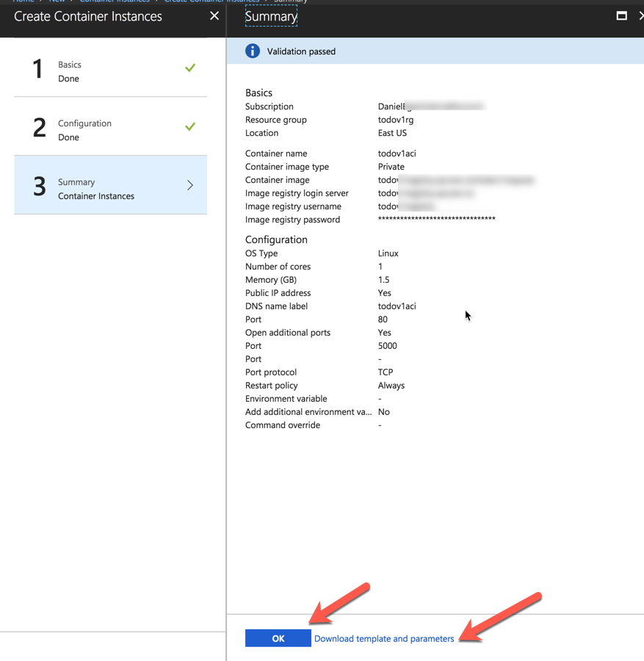
Task: Click the Memory value 1.5
Action: [x=383, y=280]
